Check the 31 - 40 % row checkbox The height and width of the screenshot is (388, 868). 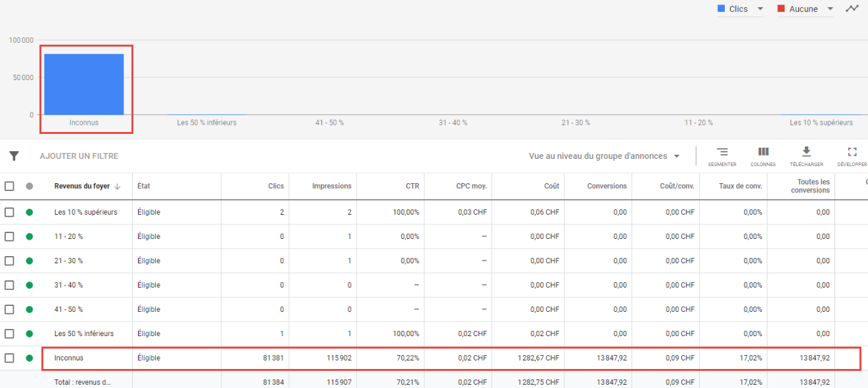9,285
